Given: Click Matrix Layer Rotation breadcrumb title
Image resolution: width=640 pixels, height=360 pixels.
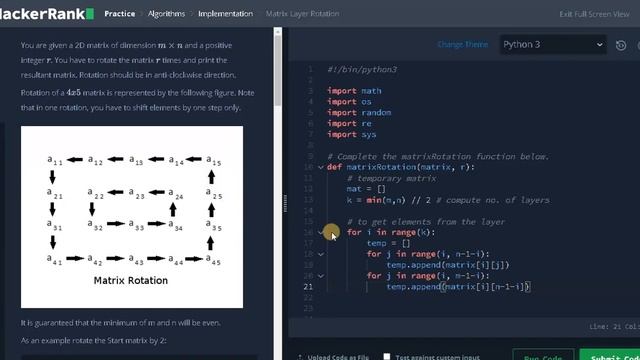Looking at the screenshot, I should click(x=302, y=13).
